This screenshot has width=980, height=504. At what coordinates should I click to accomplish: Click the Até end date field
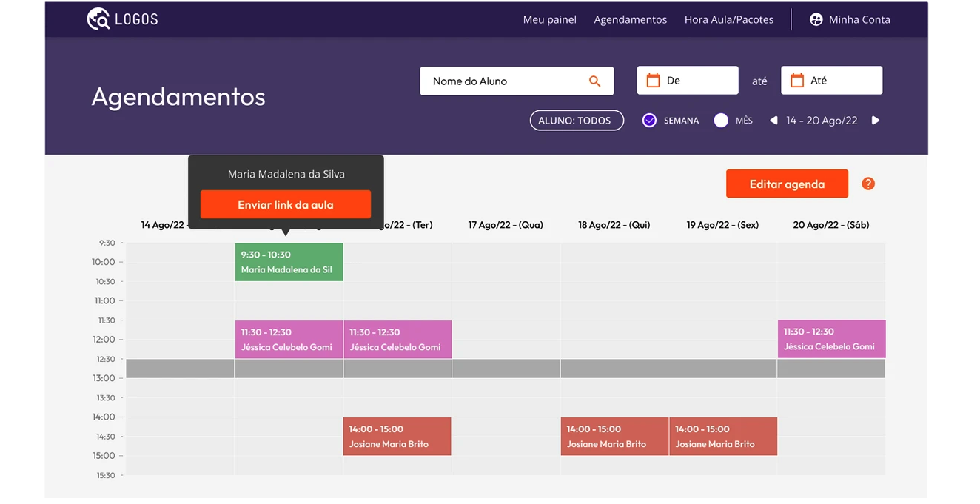pyautogui.click(x=831, y=81)
